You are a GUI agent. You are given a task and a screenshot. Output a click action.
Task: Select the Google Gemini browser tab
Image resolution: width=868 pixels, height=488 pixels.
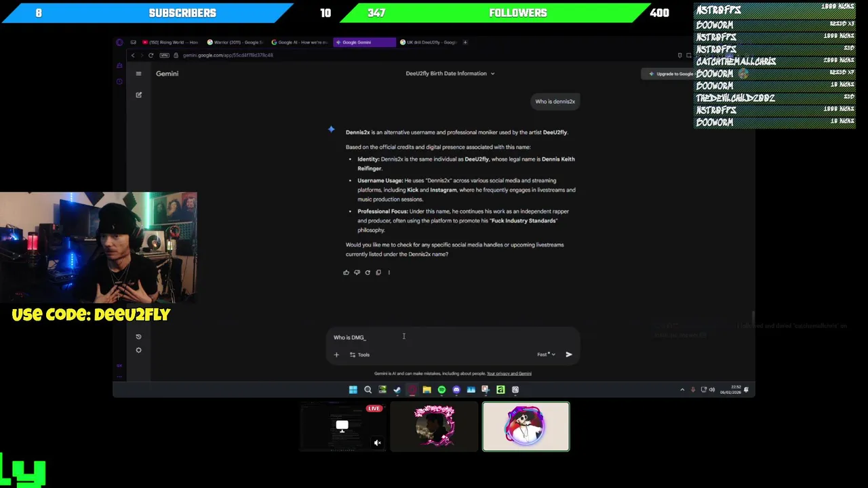click(365, 42)
